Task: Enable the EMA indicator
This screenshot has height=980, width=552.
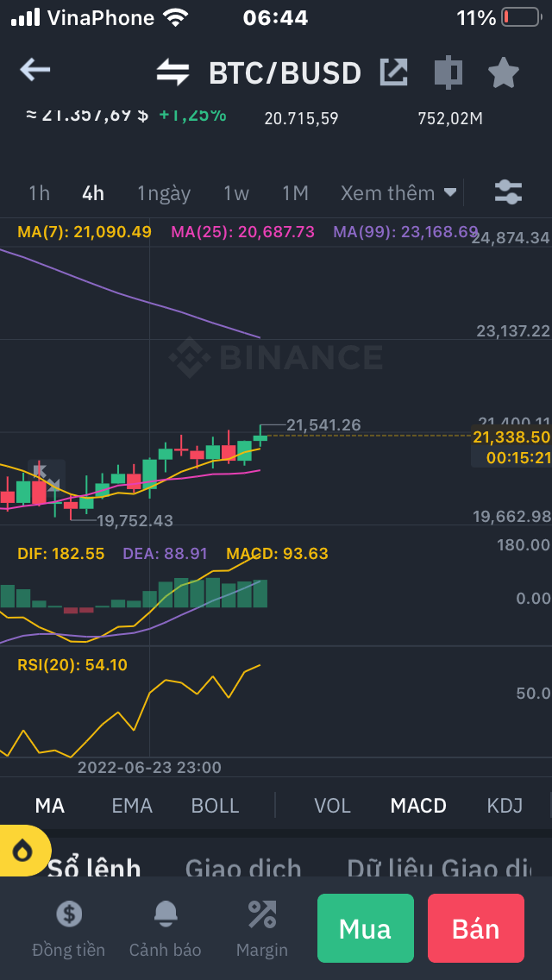Action: coord(132,806)
